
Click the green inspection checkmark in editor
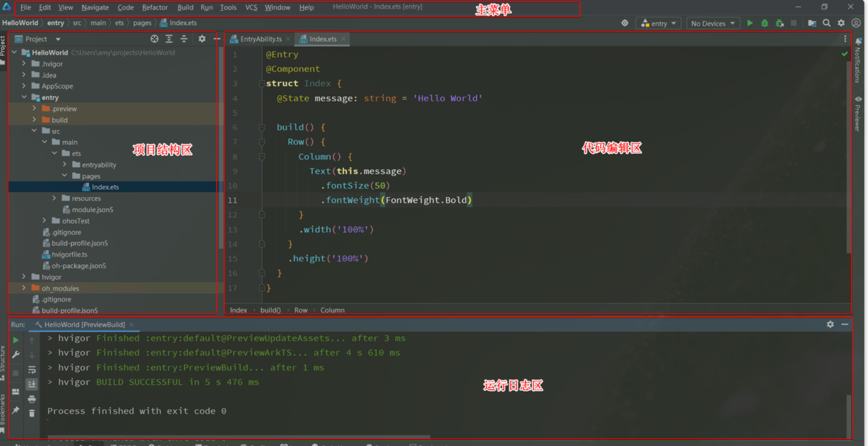click(844, 54)
